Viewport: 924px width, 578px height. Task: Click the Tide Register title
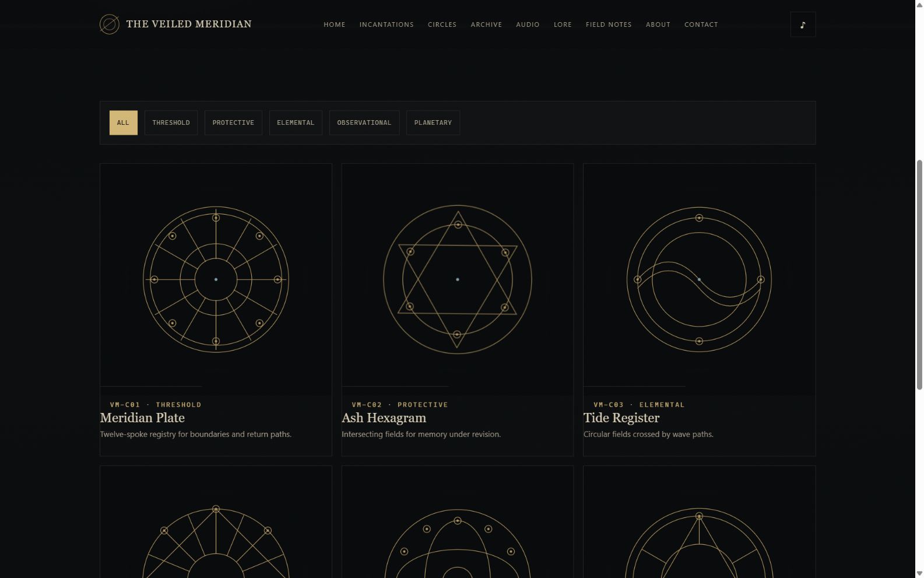coord(621,418)
